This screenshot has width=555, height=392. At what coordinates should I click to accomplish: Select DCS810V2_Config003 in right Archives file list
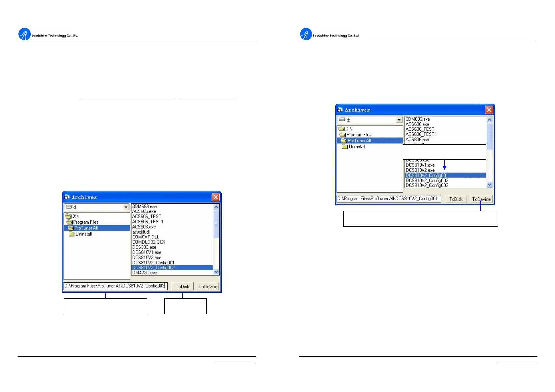click(427, 185)
